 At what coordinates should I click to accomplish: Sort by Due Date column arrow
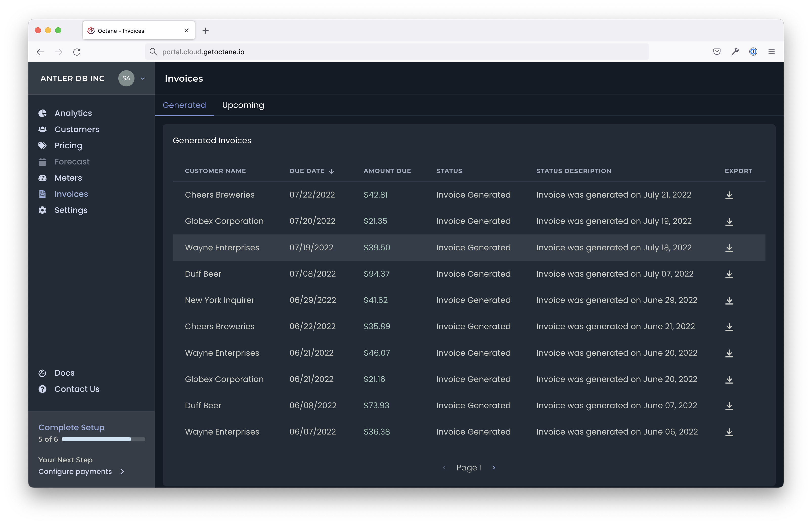click(331, 171)
